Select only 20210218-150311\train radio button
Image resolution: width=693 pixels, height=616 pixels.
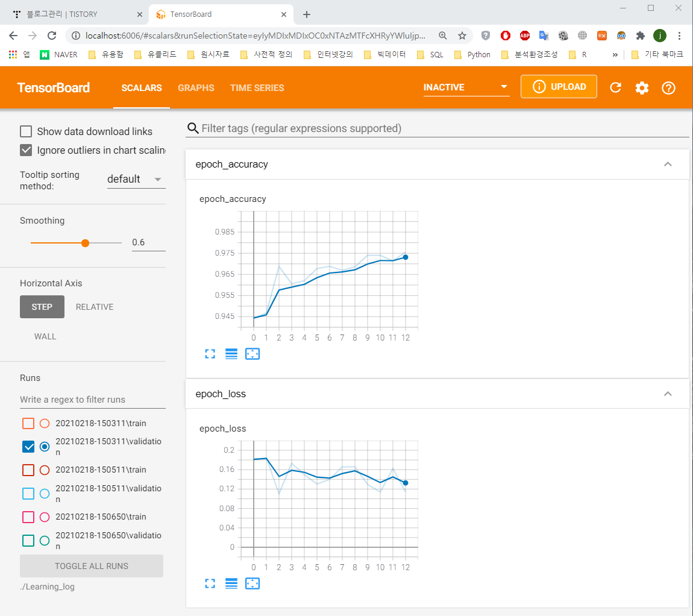(45, 423)
